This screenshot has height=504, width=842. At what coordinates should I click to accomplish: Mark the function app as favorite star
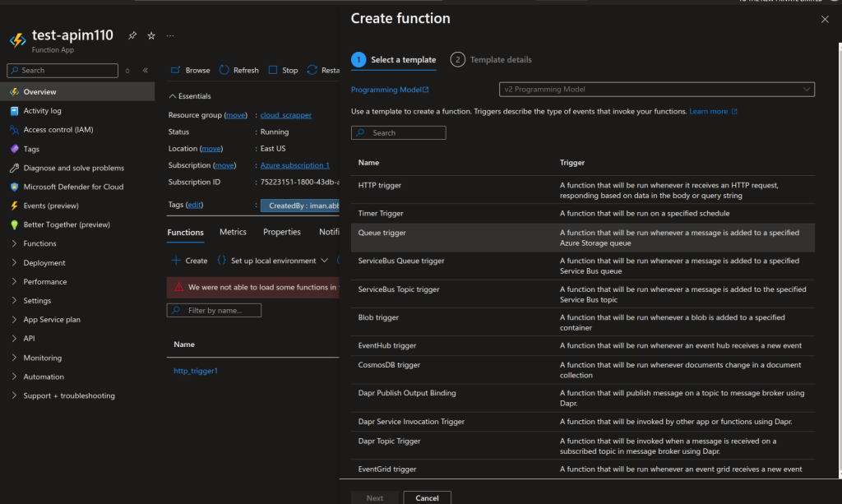pyautogui.click(x=151, y=35)
